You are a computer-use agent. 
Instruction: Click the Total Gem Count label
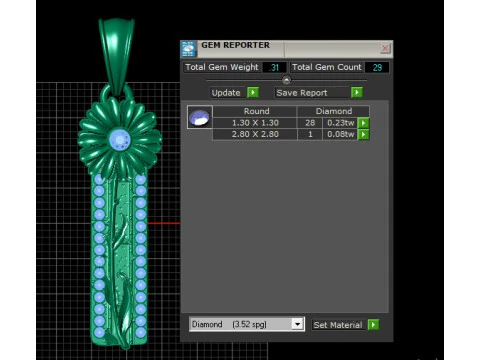(327, 67)
